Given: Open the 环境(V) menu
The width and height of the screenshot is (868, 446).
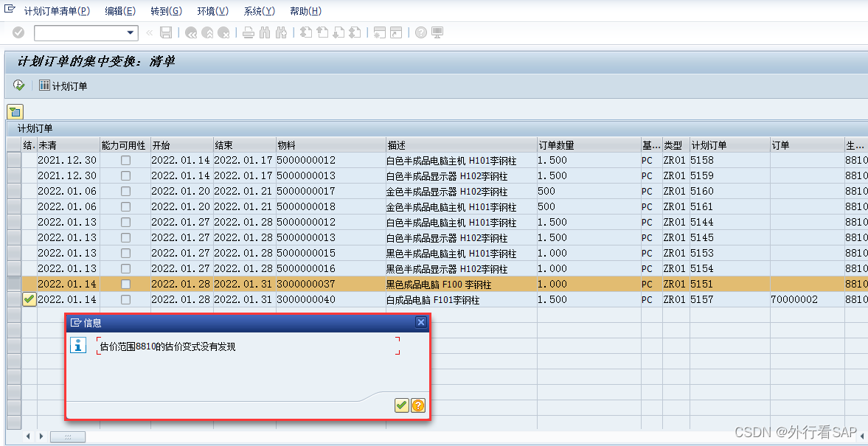Looking at the screenshot, I should point(212,11).
